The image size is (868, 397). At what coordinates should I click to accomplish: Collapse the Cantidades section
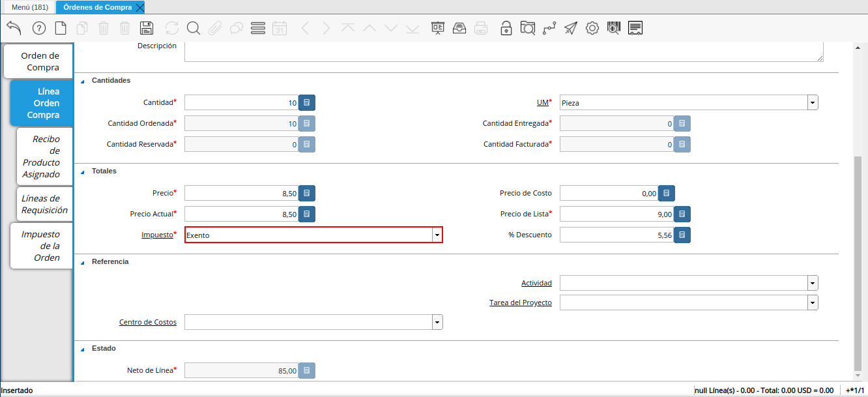tap(83, 81)
